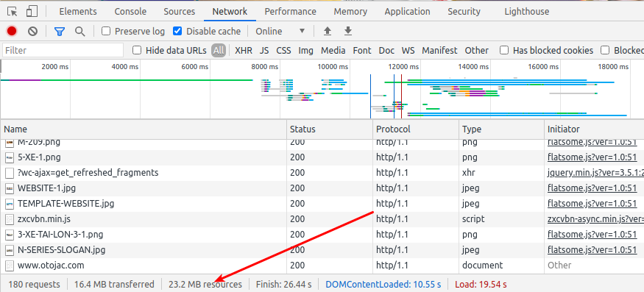
Task: Import HAR file with upload arrow
Action: pos(328,31)
